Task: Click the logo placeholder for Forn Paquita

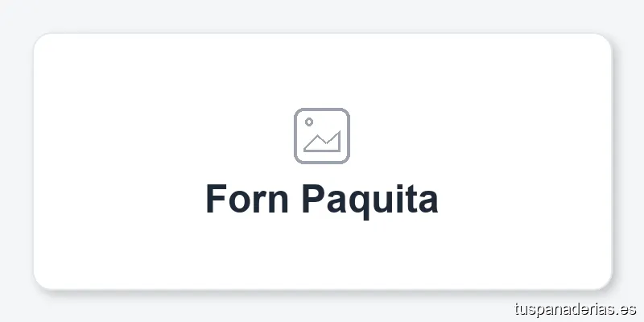Action: [x=321, y=135]
